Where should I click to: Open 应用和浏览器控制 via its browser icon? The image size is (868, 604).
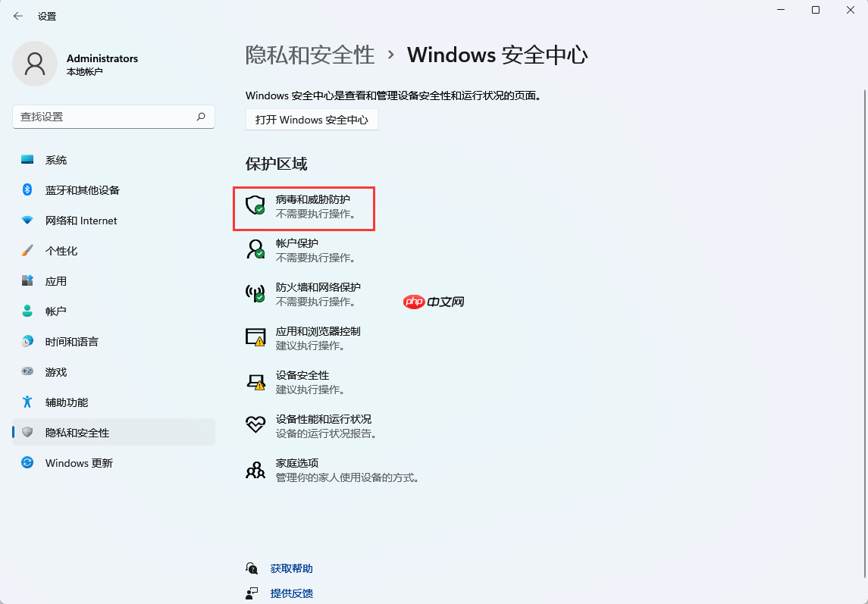tap(255, 338)
